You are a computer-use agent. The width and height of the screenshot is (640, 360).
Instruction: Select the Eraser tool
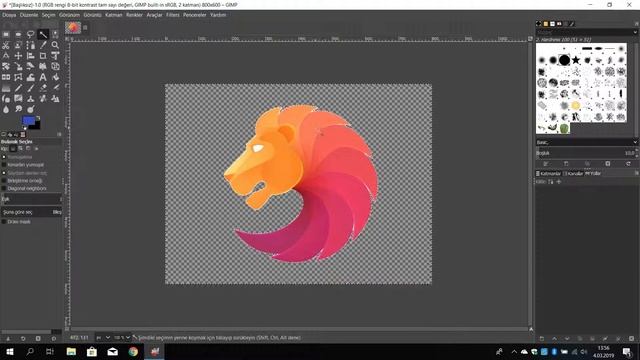pyautogui.click(x=43, y=88)
